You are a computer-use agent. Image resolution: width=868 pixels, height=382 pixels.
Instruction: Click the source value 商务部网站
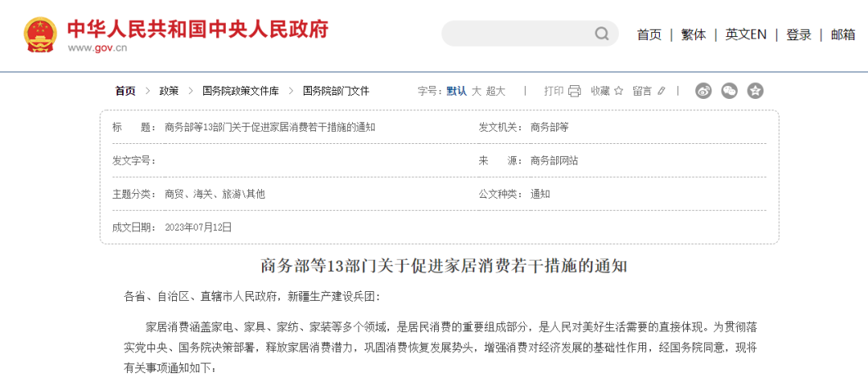click(554, 161)
